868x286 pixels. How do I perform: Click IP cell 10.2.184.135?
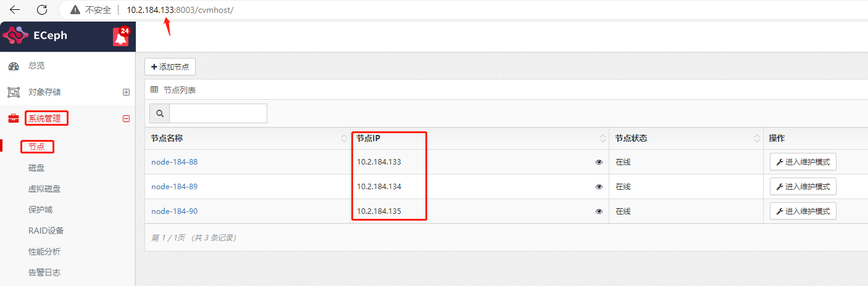tap(379, 211)
